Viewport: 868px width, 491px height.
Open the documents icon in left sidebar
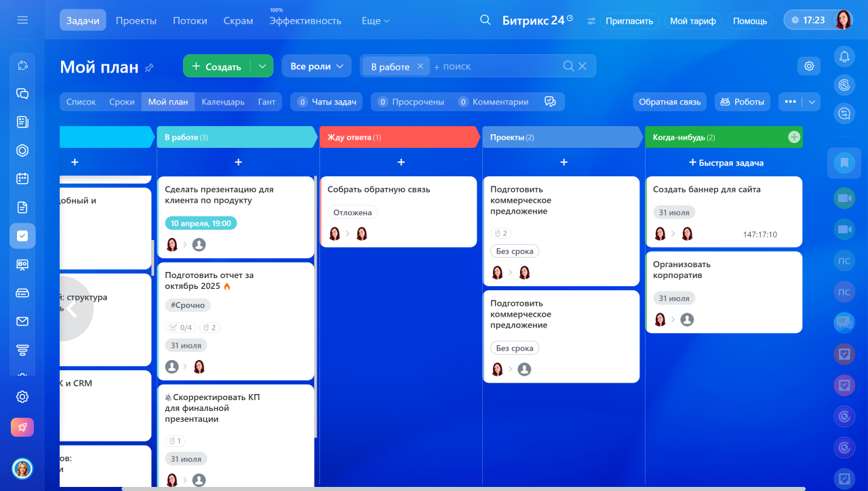point(22,208)
